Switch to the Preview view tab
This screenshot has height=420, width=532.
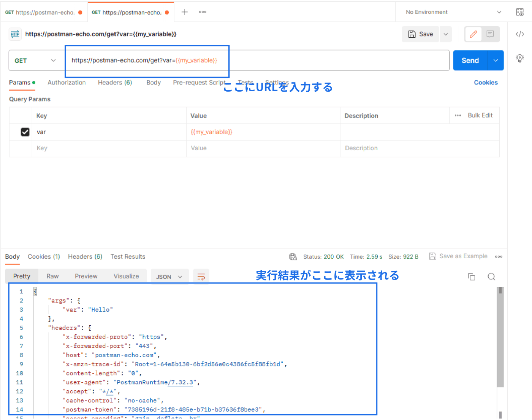(86, 276)
